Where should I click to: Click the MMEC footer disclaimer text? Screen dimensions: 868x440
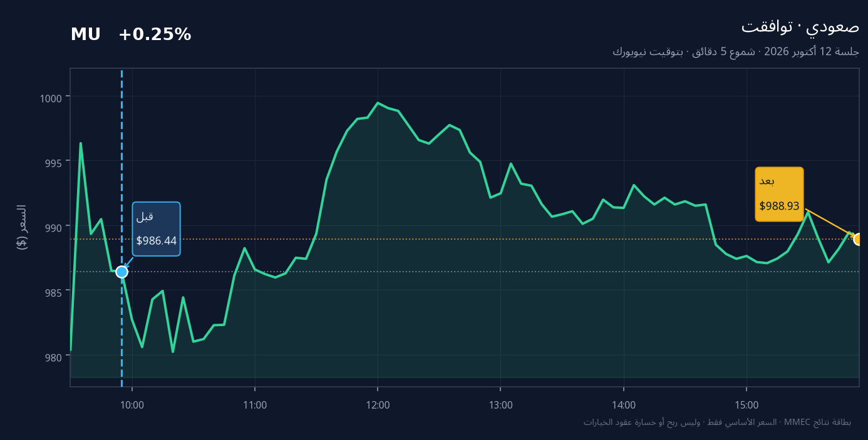coord(717,422)
